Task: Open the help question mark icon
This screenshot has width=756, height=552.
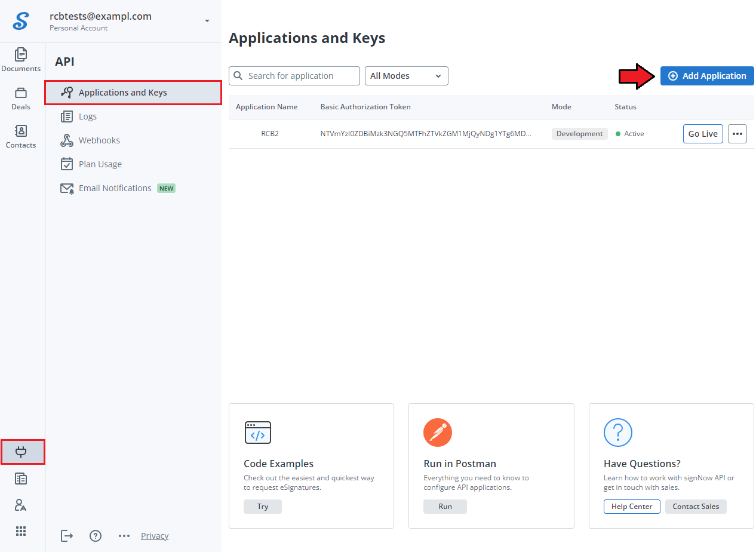Action: tap(96, 536)
